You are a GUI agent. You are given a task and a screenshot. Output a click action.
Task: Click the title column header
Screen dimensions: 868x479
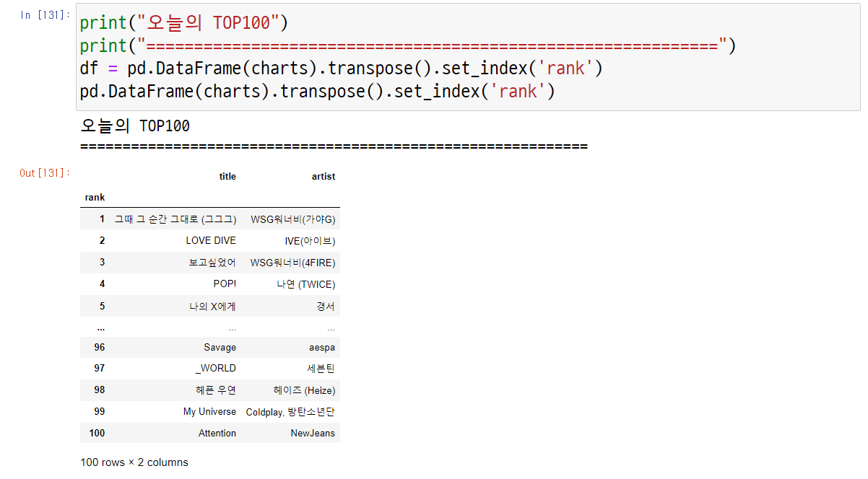[227, 176]
